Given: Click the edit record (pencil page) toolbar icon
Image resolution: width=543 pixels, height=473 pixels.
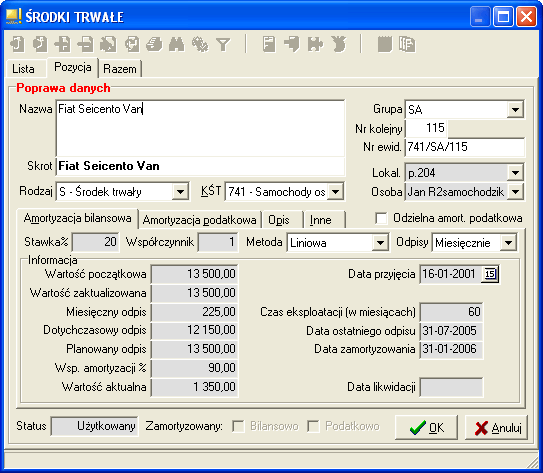Looking at the screenshot, I should tap(108, 44).
